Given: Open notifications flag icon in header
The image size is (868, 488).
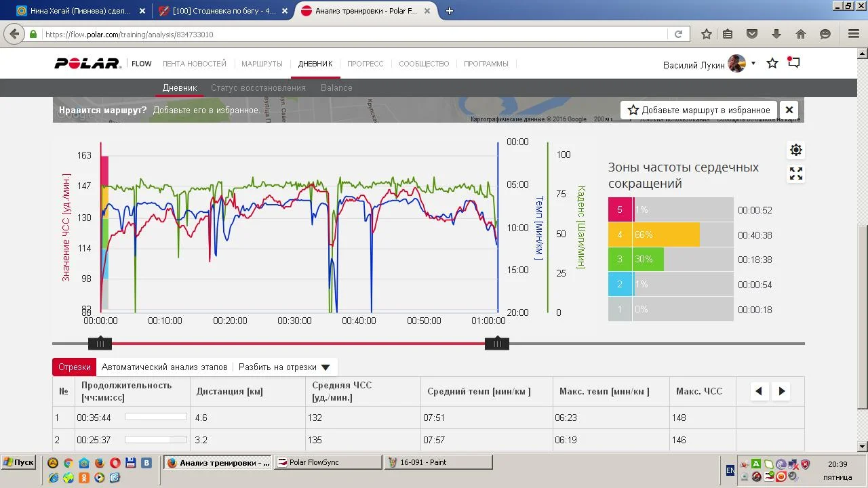Looking at the screenshot, I should [794, 63].
